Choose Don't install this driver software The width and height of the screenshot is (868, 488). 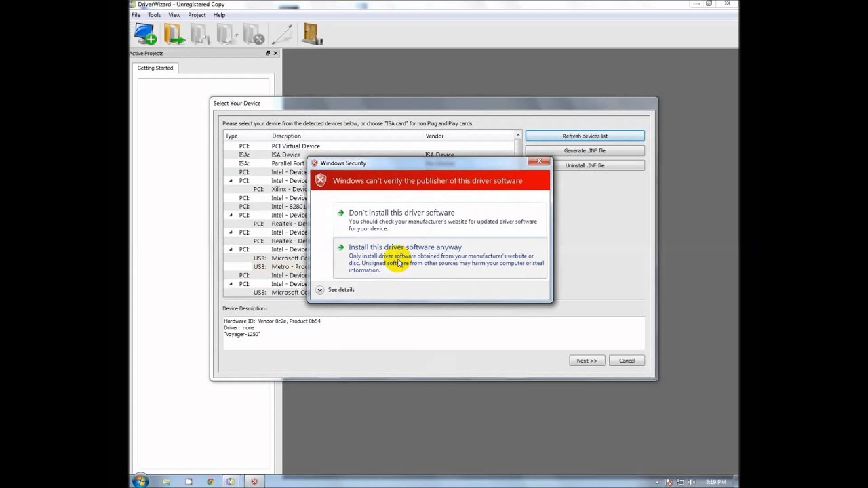pos(440,220)
